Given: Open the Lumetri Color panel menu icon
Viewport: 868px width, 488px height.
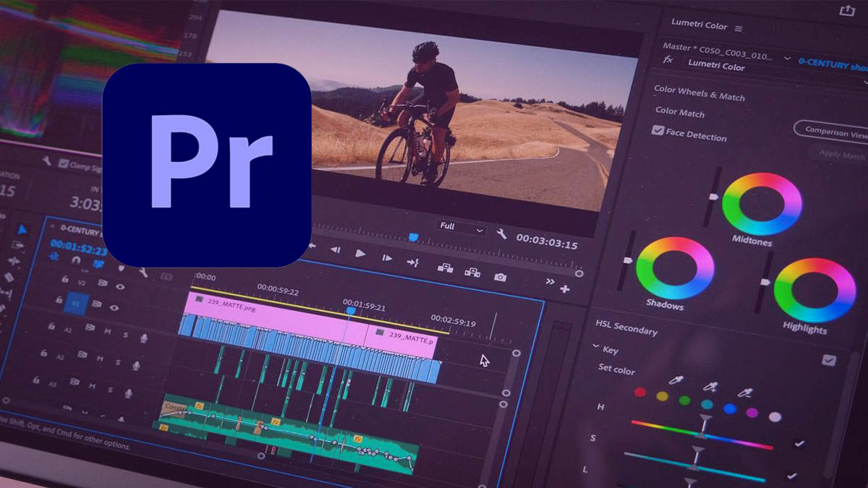Looking at the screenshot, I should point(739,28).
